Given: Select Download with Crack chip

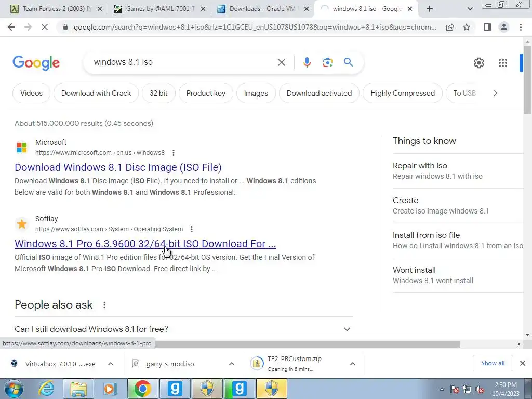Looking at the screenshot, I should [96, 93].
